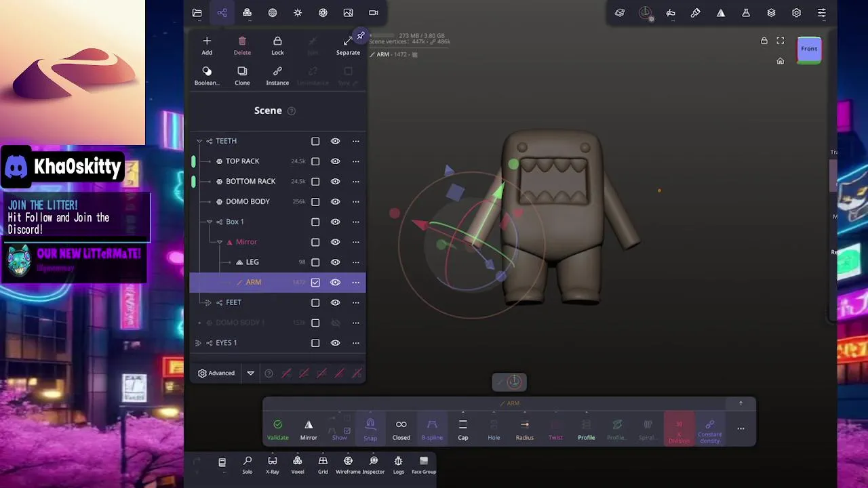868x488 pixels.
Task: Open the Background image icon menu
Action: 348,13
